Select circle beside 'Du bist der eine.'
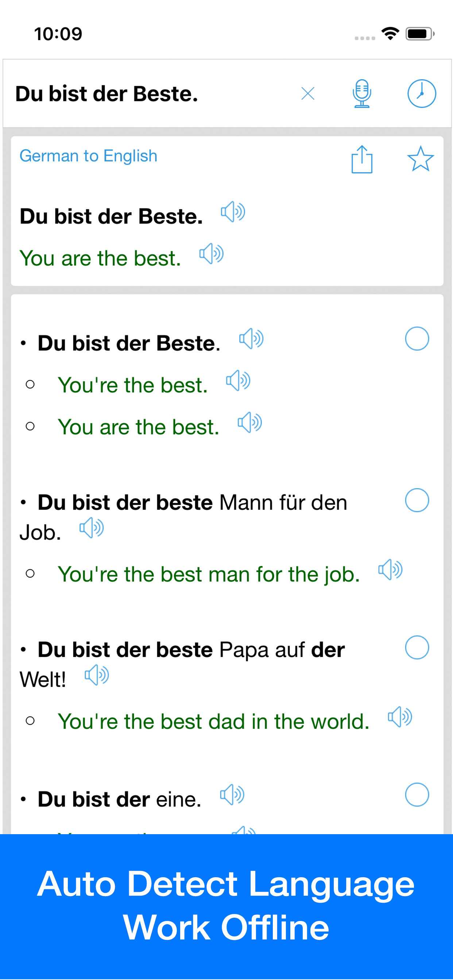This screenshot has height=980, width=453. click(417, 794)
